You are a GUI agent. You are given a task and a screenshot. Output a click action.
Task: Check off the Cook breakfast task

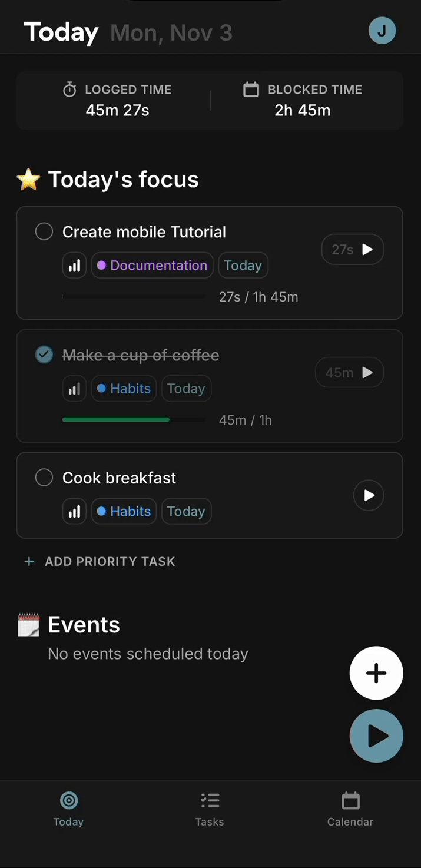point(44,478)
